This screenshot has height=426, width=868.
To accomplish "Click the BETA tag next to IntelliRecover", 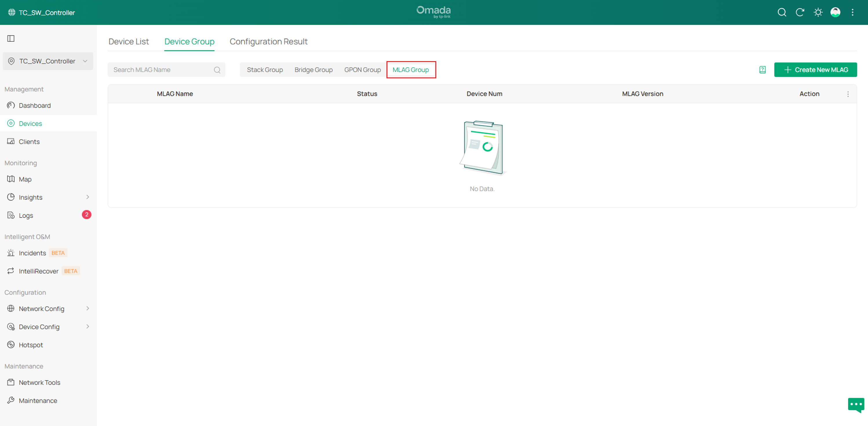I will tap(71, 271).
